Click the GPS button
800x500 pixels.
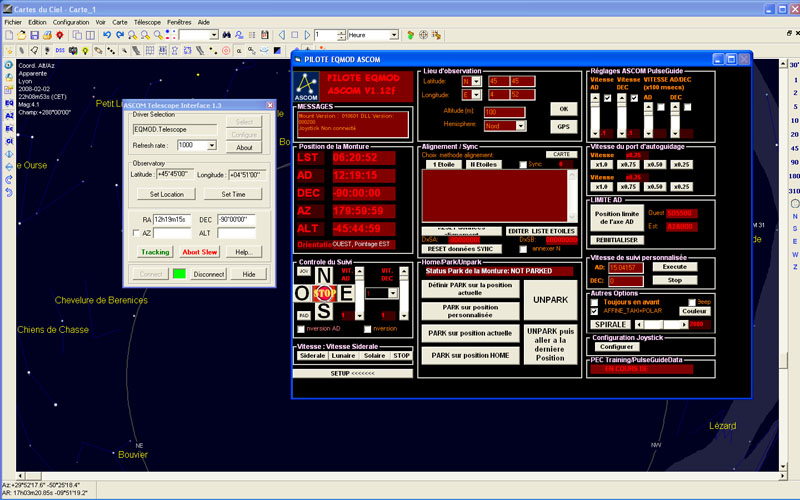click(563, 127)
